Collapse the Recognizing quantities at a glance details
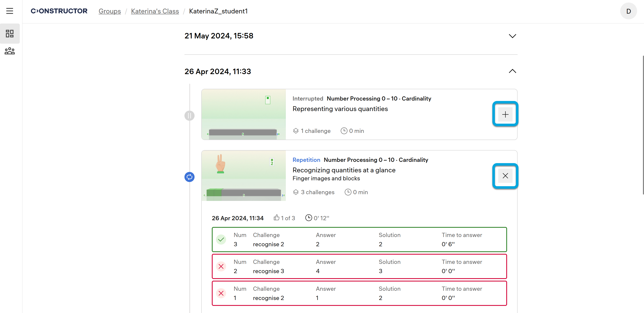Viewport: 644px width, 313px height. point(505,176)
